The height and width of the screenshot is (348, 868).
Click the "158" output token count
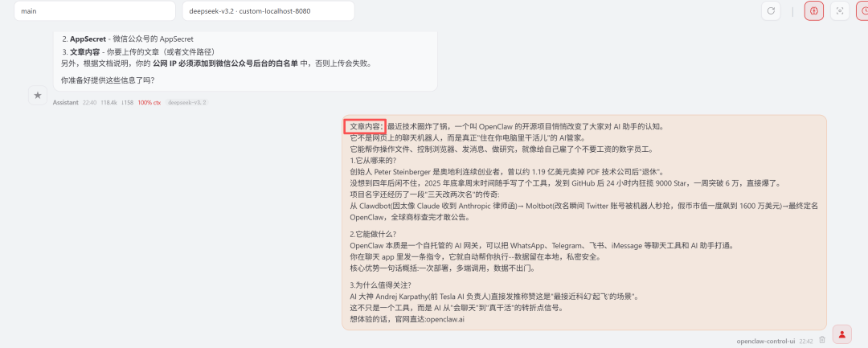(x=127, y=102)
